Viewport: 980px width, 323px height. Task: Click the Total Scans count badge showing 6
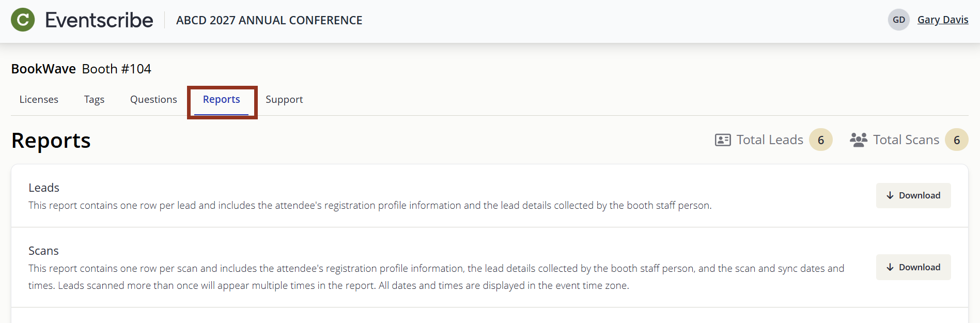point(957,140)
